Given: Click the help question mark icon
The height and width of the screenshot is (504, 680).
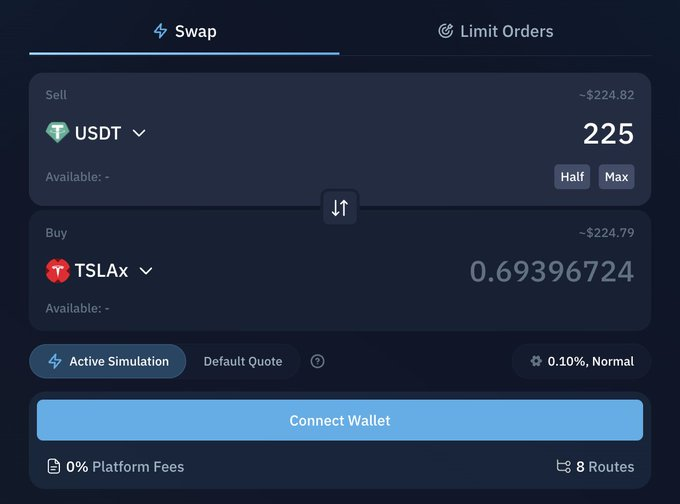Looking at the screenshot, I should pyautogui.click(x=317, y=361).
